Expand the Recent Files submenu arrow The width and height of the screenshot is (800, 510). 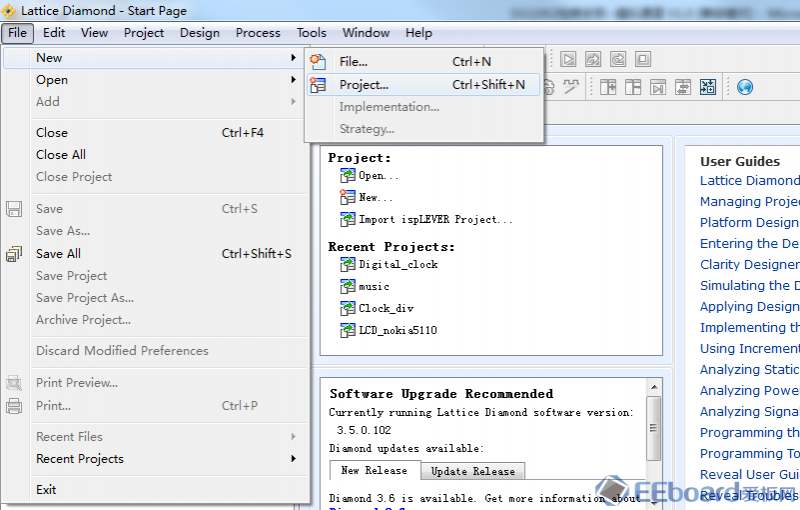(x=293, y=437)
